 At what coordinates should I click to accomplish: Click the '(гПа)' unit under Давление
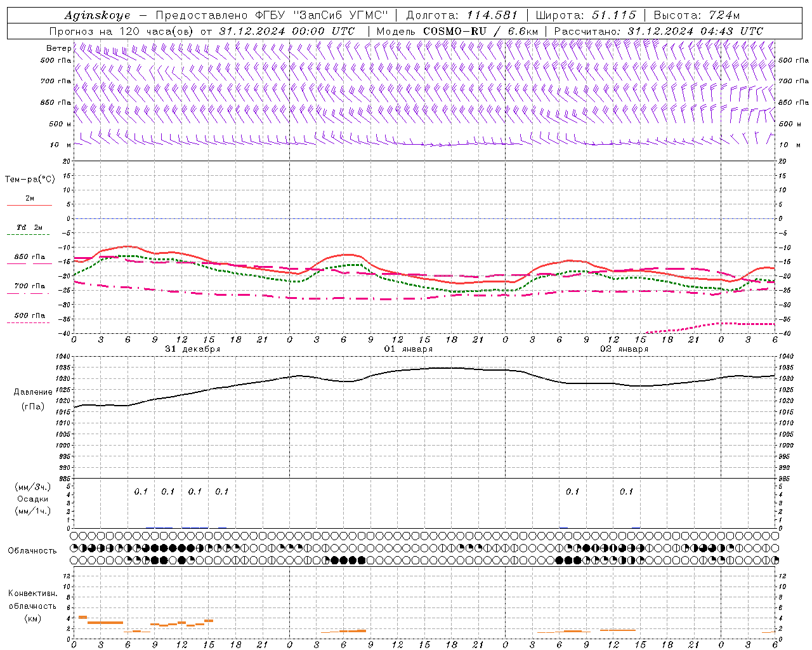pos(33,406)
